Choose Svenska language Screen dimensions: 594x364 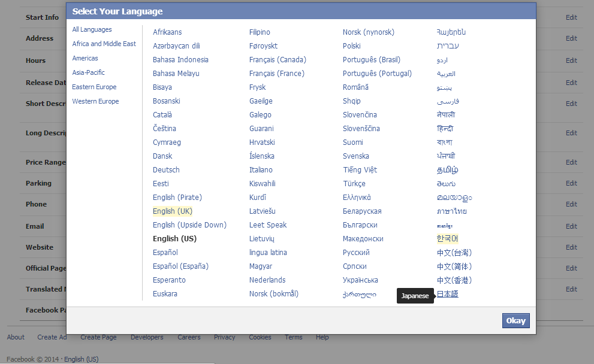click(x=355, y=156)
